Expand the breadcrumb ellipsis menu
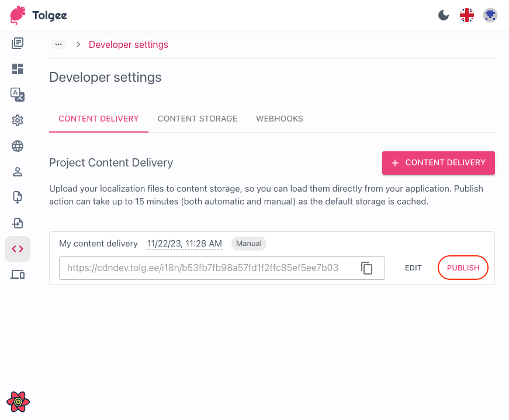 click(58, 44)
